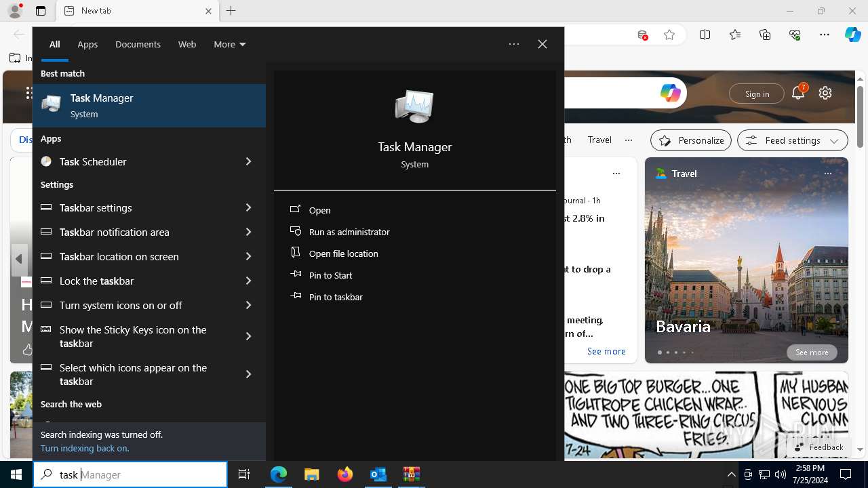Open the Travel card options ellipsis
This screenshot has width=868, height=488.
point(827,174)
